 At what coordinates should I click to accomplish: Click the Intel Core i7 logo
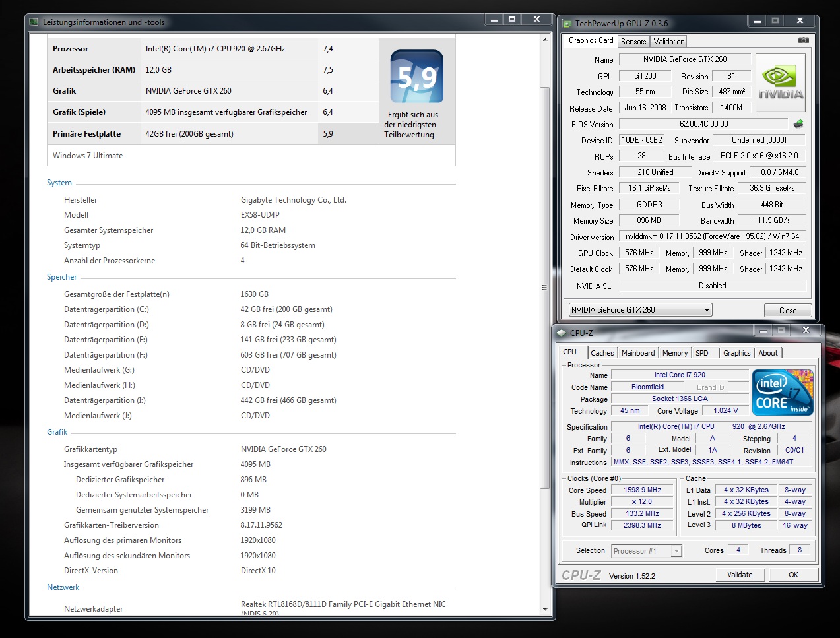783,393
